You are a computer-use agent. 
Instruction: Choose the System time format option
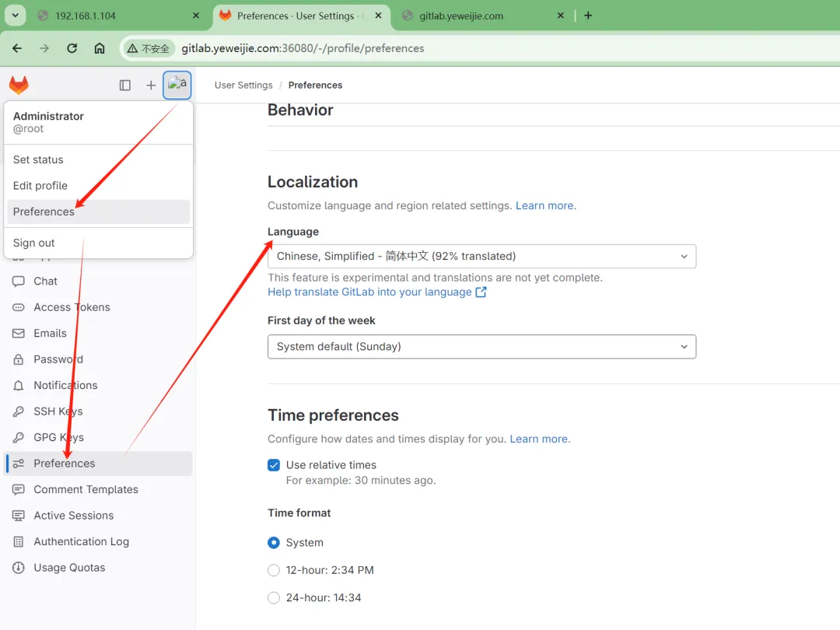point(274,543)
